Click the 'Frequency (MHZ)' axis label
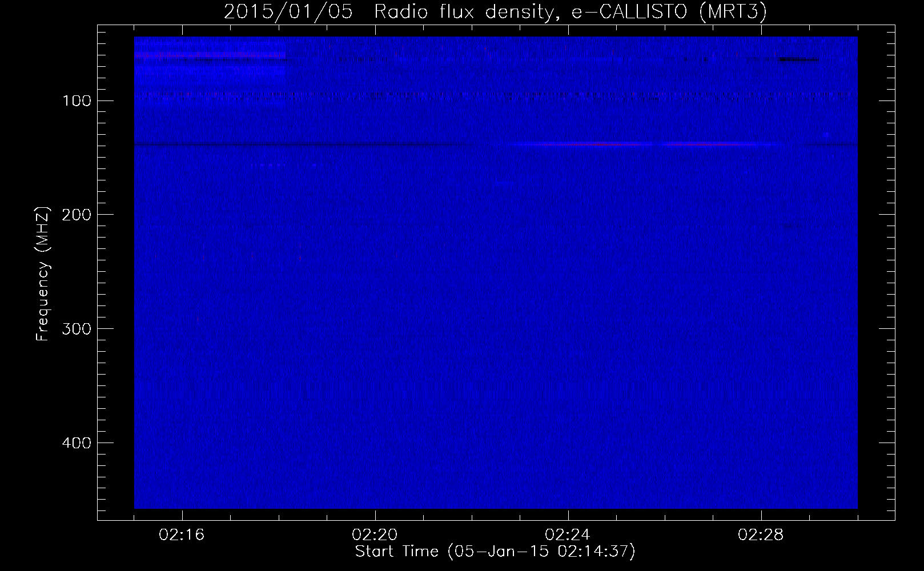 tap(42, 274)
